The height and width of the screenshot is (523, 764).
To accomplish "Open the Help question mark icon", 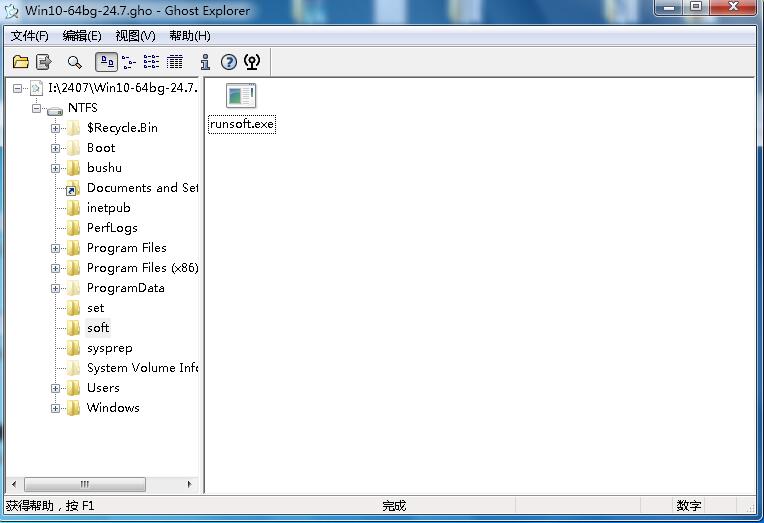I will pyautogui.click(x=229, y=62).
